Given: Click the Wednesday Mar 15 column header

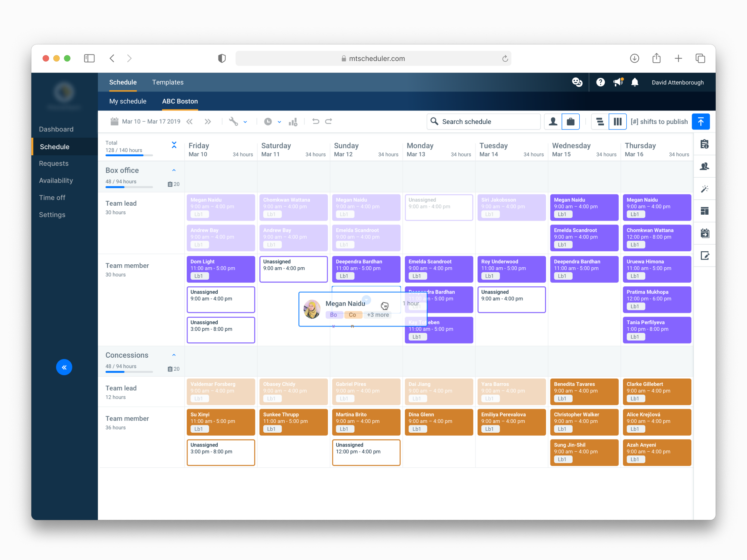Looking at the screenshot, I should click(584, 150).
